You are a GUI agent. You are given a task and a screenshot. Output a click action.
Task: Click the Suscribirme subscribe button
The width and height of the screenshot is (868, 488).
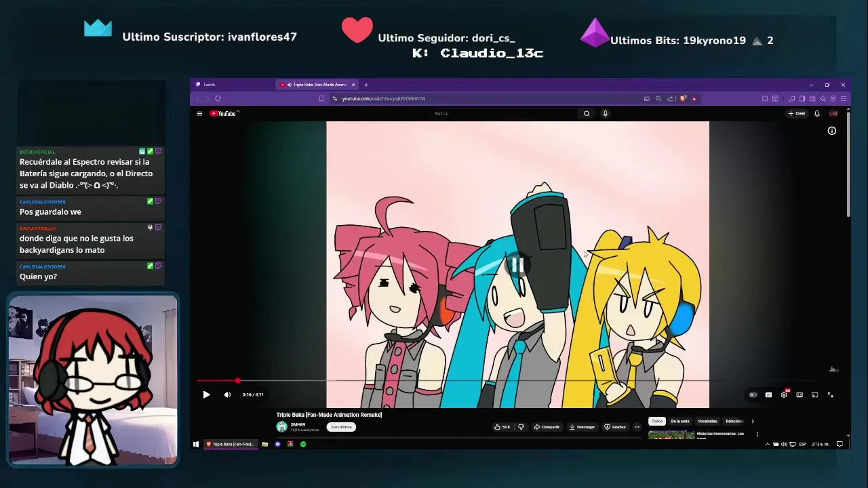pyautogui.click(x=341, y=427)
